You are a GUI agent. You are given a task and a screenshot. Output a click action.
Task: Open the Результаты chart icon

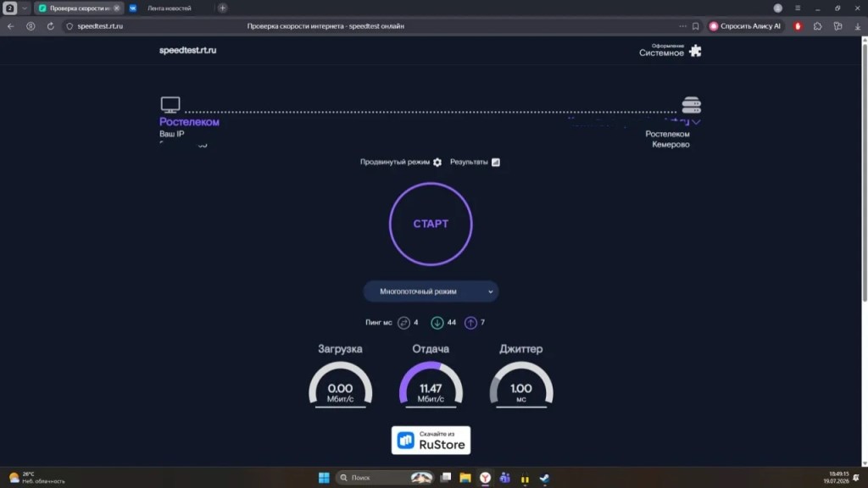point(496,162)
